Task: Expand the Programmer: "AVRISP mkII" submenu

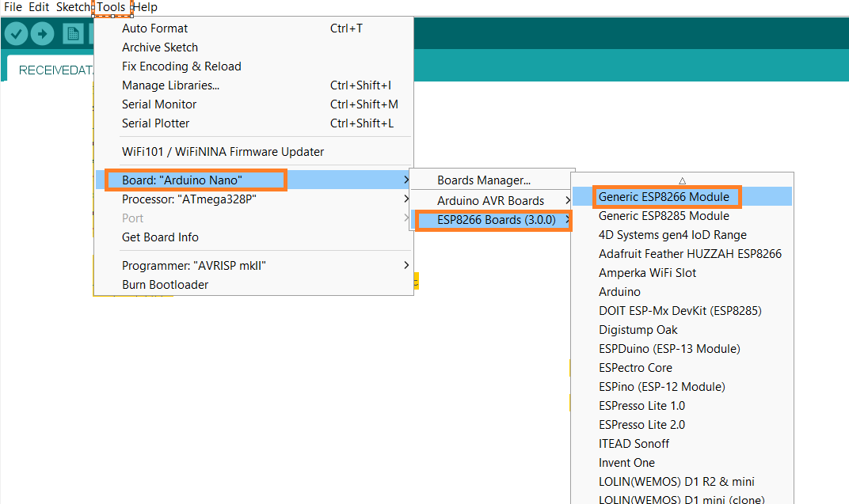Action: [253, 266]
